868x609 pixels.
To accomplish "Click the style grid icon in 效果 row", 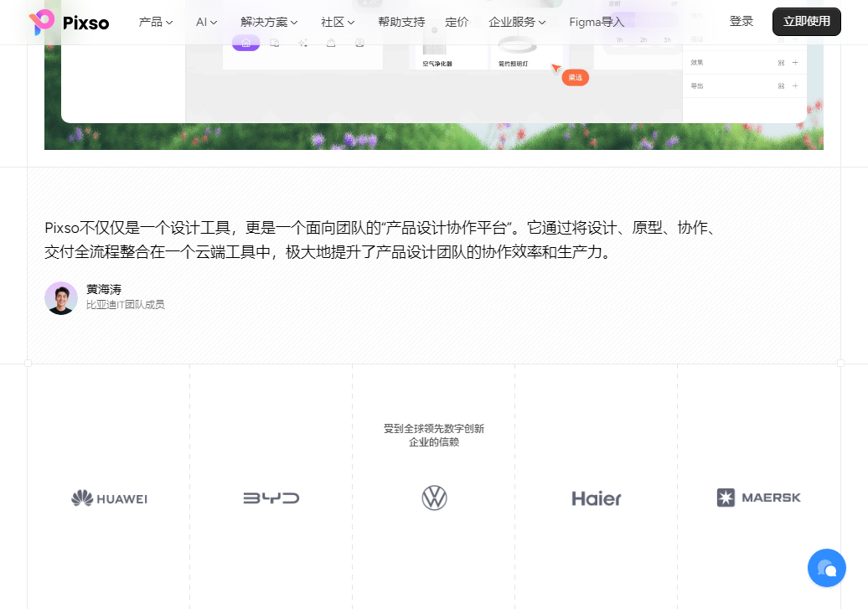I will point(781,63).
